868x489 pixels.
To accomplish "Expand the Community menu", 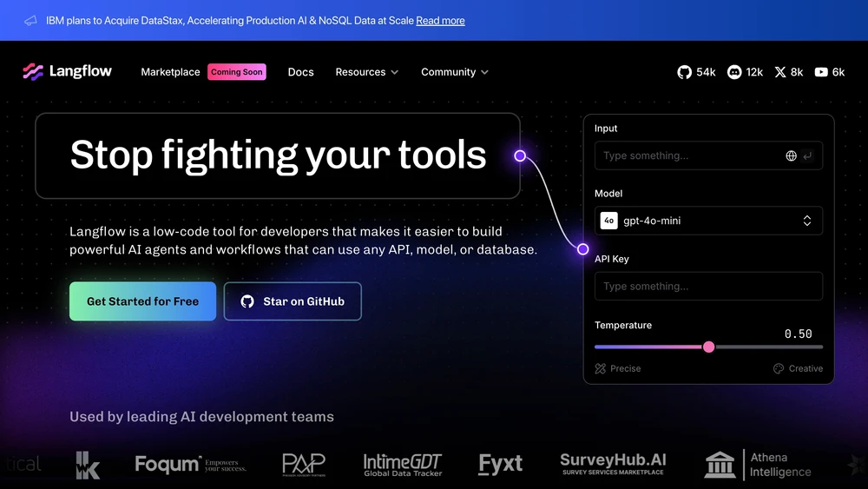I will click(455, 72).
